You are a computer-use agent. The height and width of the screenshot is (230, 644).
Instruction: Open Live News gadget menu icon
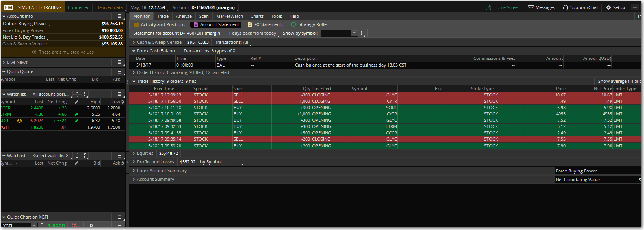(x=119, y=62)
